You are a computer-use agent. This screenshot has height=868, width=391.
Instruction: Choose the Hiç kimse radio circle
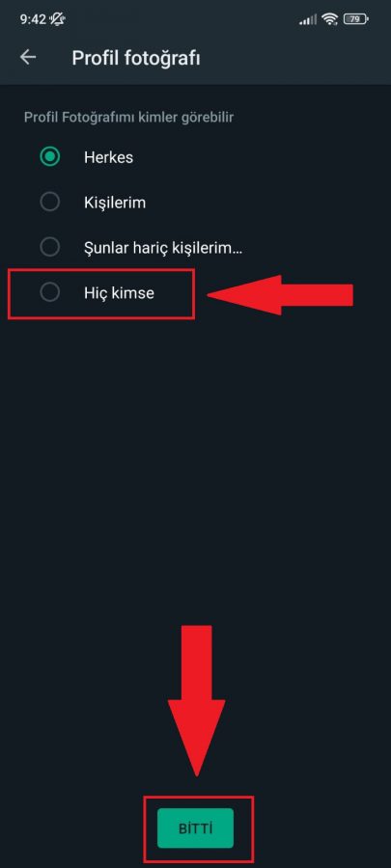[x=50, y=292]
